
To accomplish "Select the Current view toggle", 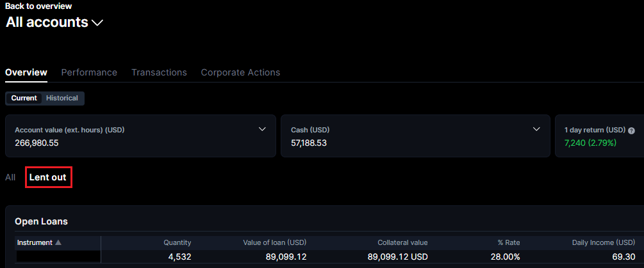I will tap(24, 99).
